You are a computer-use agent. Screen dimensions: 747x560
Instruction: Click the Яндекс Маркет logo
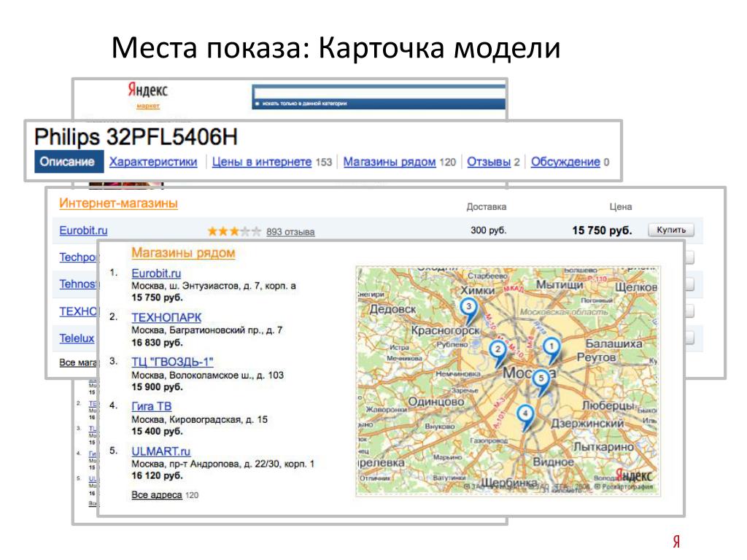pos(147,95)
